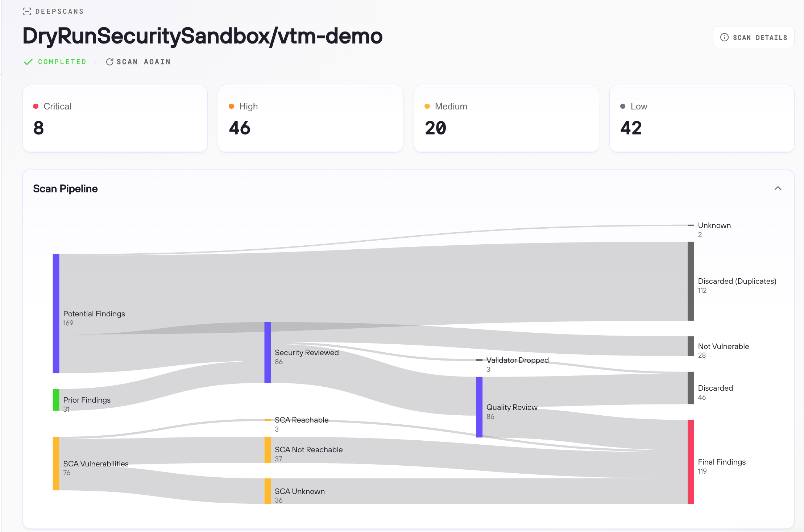
Task: Click the Validator Dropped label
Action: coord(518,360)
